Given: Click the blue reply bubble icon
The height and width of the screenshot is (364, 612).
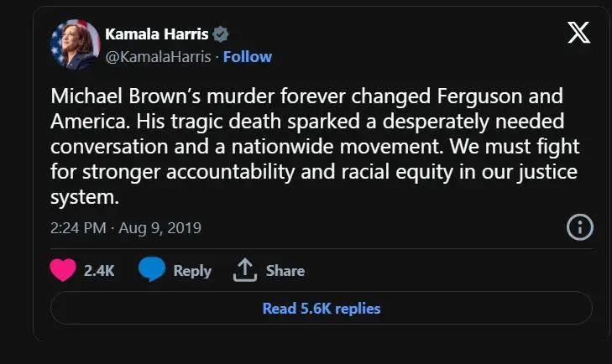Looking at the screenshot, I should (x=151, y=270).
